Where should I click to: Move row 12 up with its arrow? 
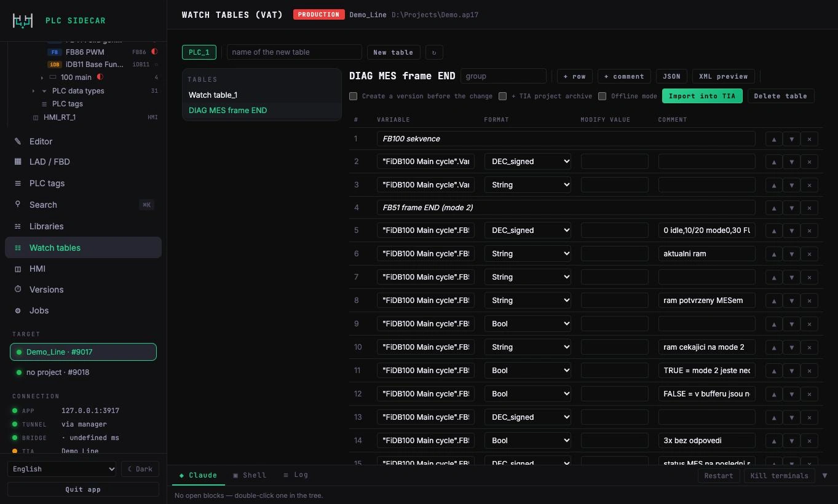pos(774,394)
